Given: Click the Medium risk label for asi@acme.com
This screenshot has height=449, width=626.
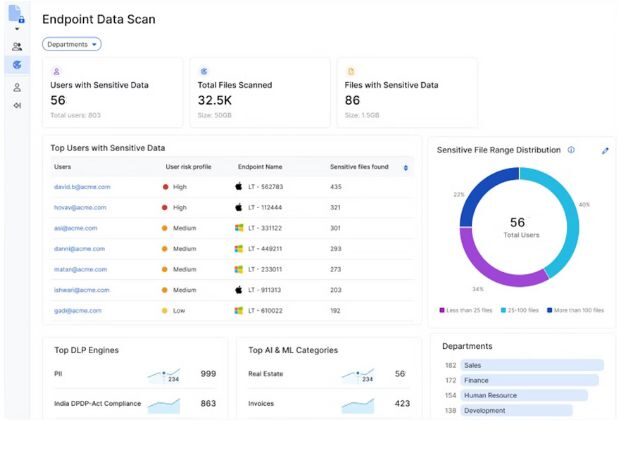Looking at the screenshot, I should [184, 228].
